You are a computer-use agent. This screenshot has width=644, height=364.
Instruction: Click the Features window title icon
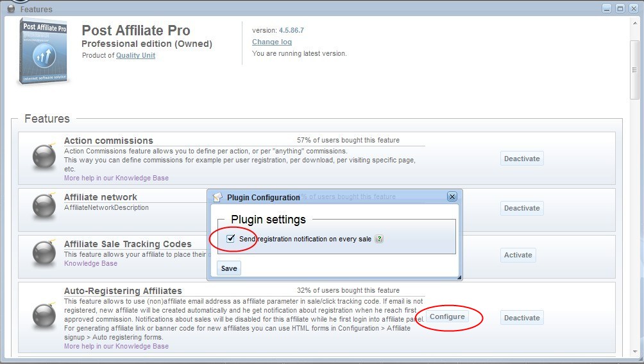pos(11,8)
